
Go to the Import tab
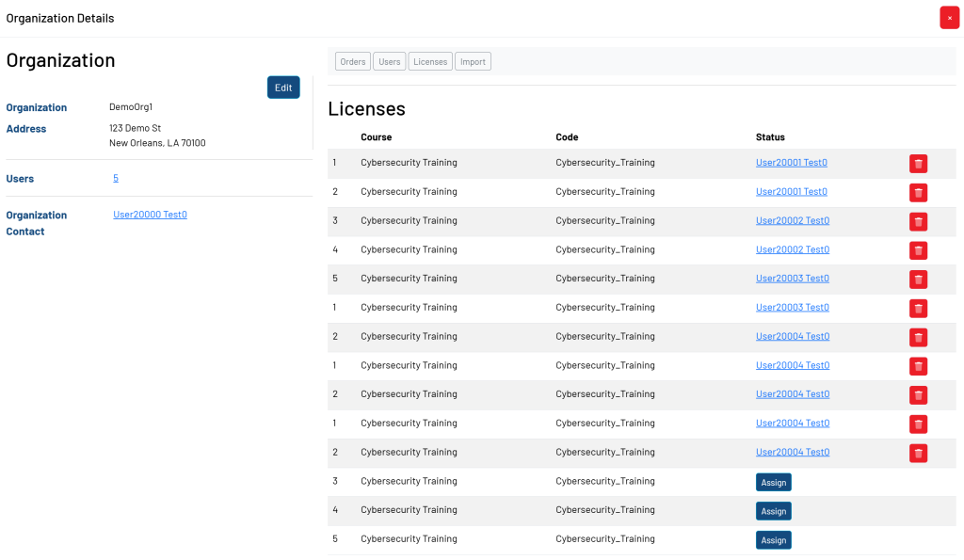(473, 62)
